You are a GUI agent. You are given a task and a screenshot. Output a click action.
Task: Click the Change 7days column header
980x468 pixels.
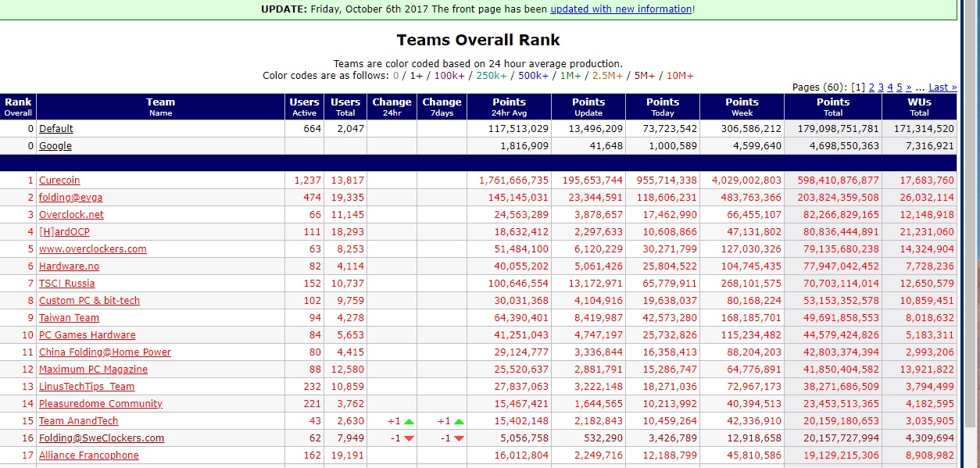tap(442, 107)
